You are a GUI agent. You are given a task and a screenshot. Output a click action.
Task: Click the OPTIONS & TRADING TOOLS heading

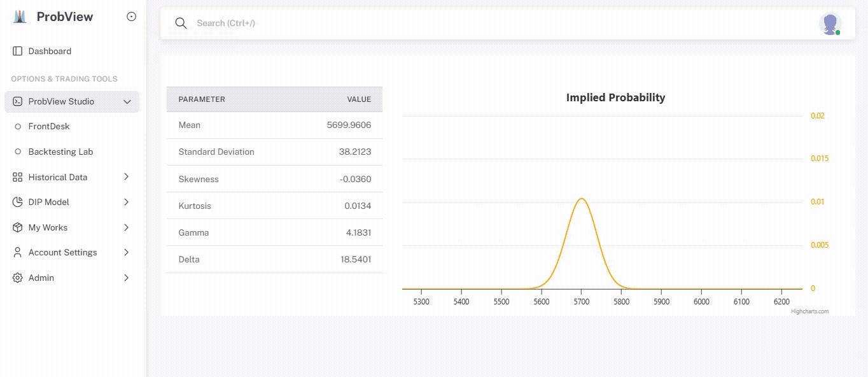coord(64,79)
